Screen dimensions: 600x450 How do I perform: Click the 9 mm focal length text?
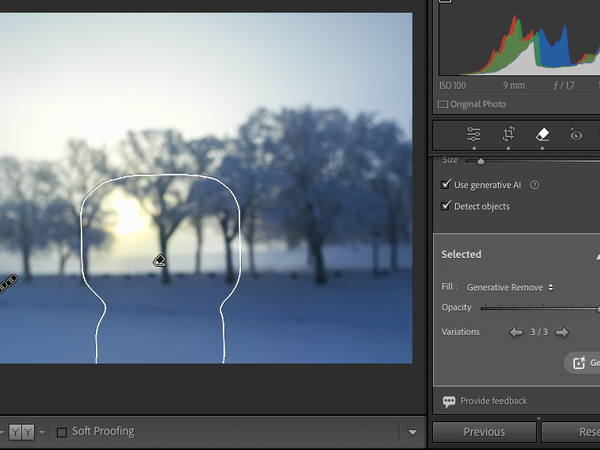514,85
